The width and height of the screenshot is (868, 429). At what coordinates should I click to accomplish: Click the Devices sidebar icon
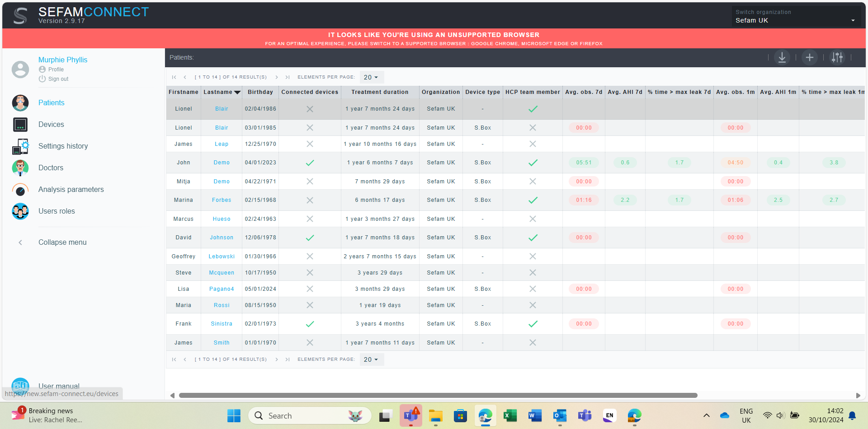[20, 125]
